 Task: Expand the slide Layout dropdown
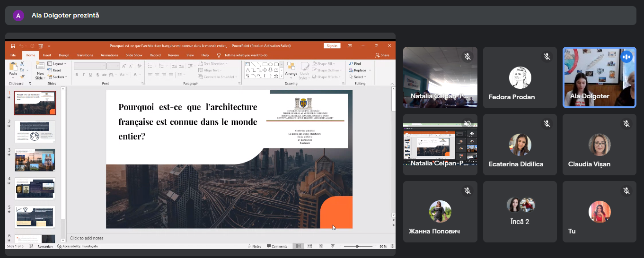pyautogui.click(x=59, y=63)
